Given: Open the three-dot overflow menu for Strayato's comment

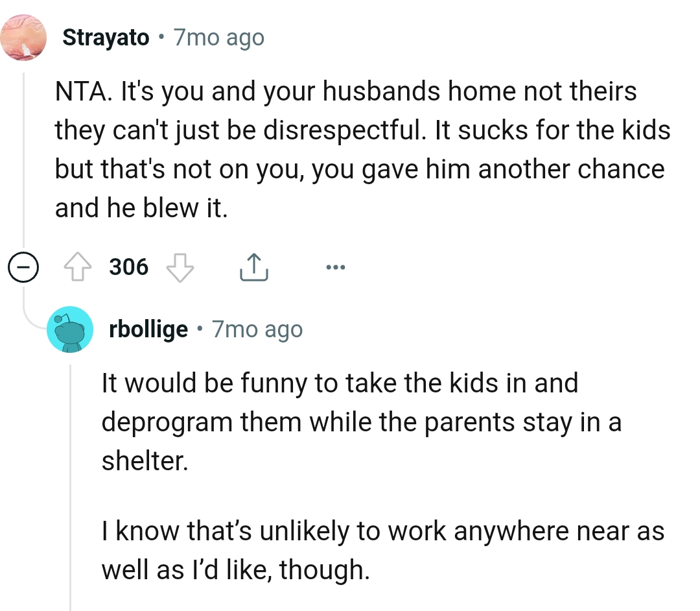Looking at the screenshot, I should 336,266.
